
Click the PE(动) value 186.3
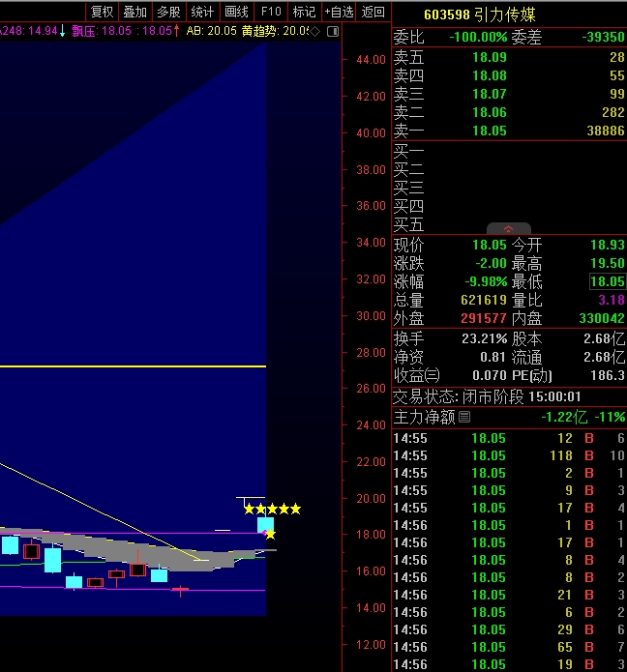click(x=608, y=376)
